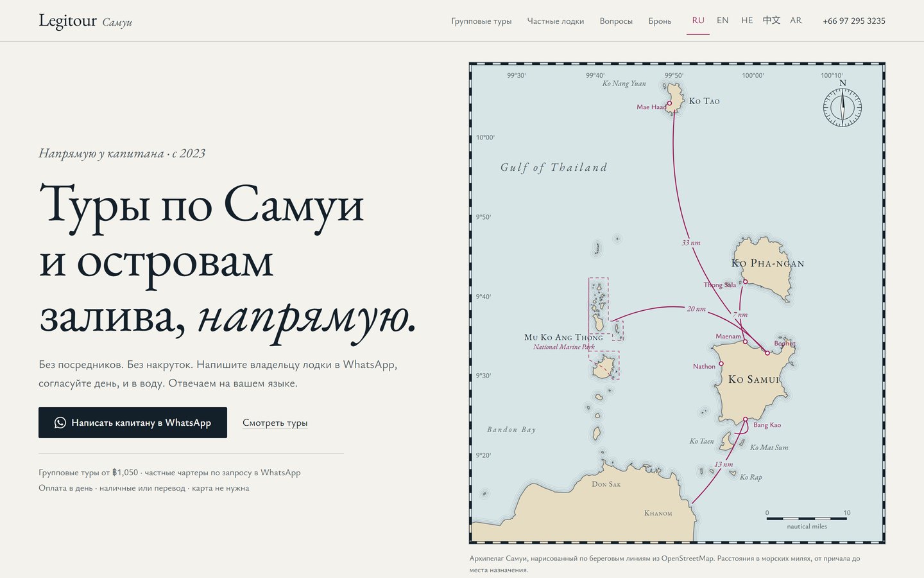Click the Don Sak mainland label
Image resolution: width=924 pixels, height=578 pixels.
606,484
